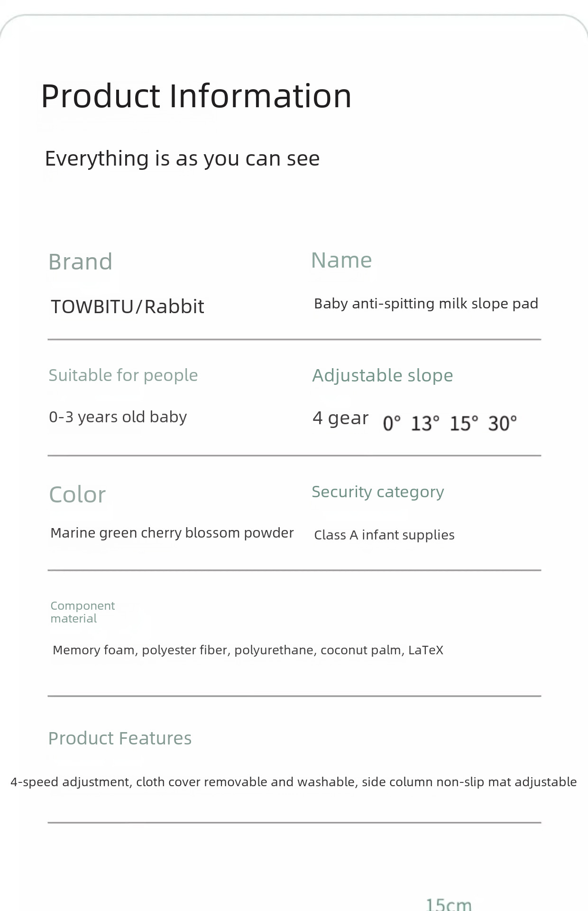
Task: Select the '0-3 years old baby' text
Action: click(118, 417)
